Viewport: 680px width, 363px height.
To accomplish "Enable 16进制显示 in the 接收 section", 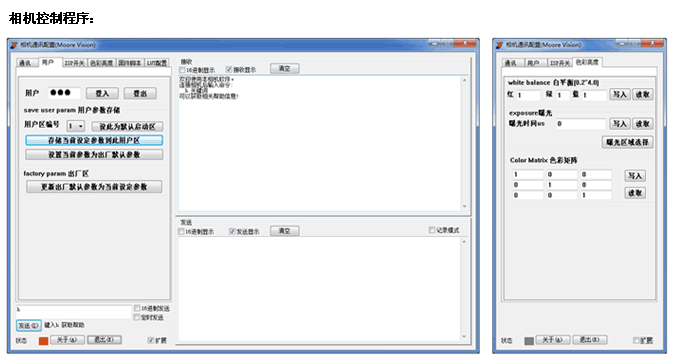I will [x=182, y=70].
